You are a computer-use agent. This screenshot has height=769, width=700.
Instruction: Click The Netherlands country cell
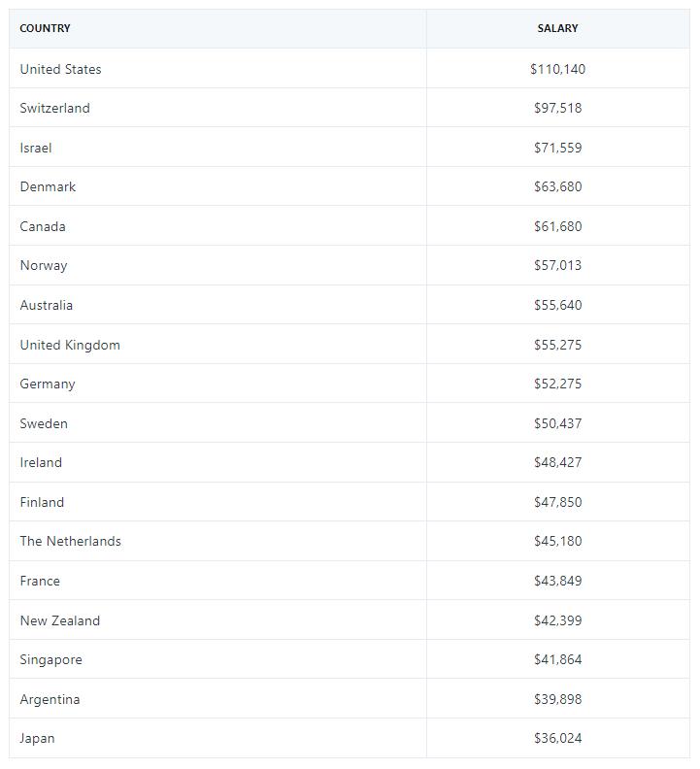click(70, 541)
